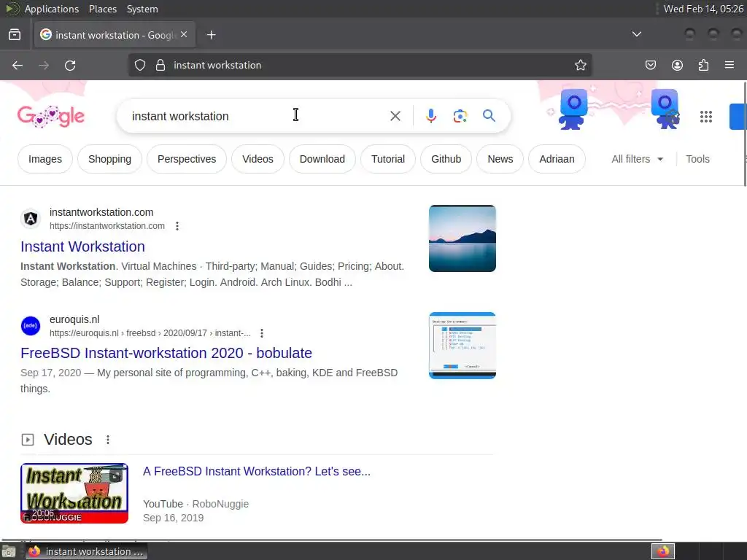The image size is (747, 560).
Task: Expand the All filters dropdown
Action: pyautogui.click(x=638, y=159)
